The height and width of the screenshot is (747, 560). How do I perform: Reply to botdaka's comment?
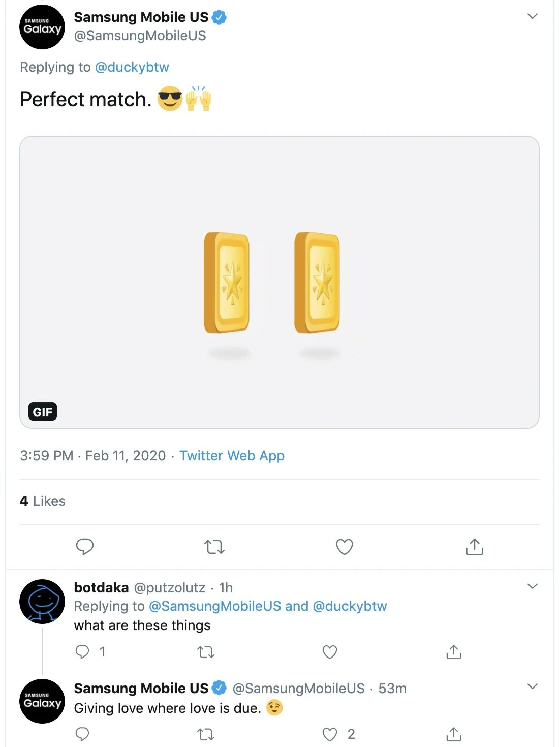point(82,652)
